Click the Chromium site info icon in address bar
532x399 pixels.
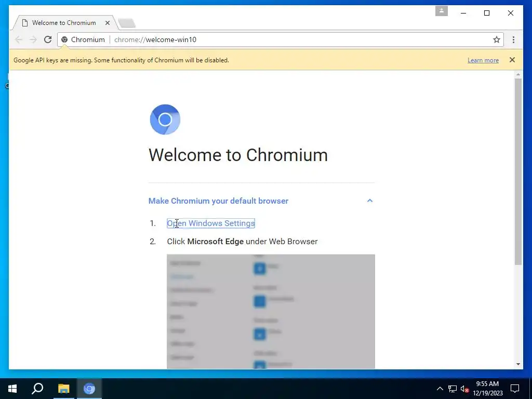pyautogui.click(x=64, y=39)
